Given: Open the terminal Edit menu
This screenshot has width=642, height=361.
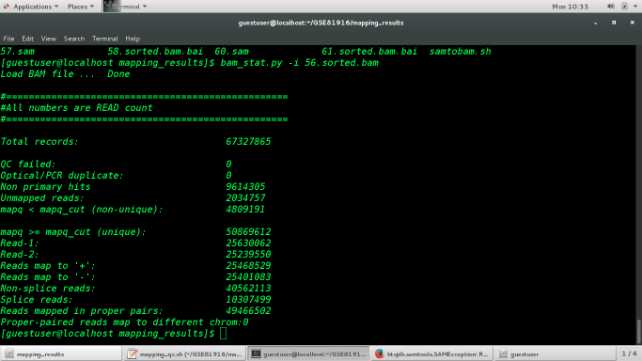Looking at the screenshot, I should (27, 38).
